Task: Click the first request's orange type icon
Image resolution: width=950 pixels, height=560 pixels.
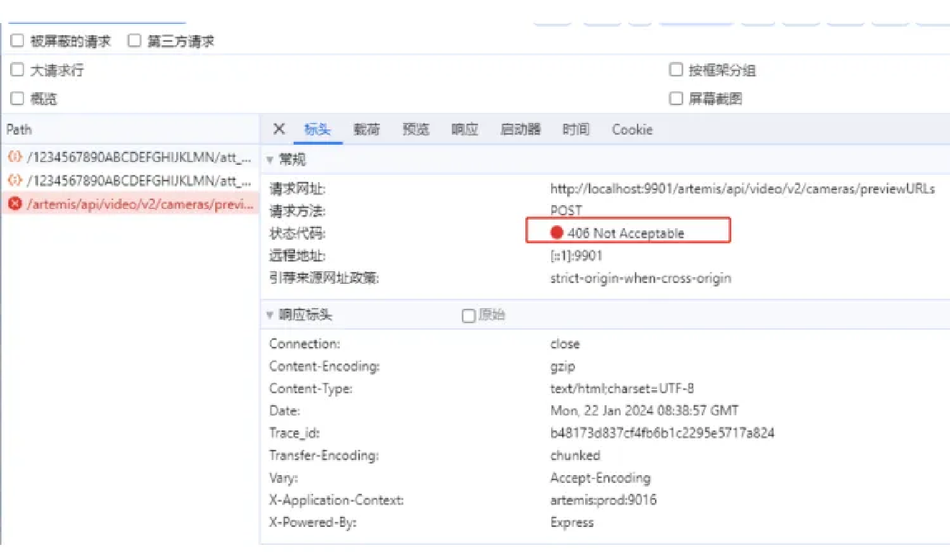Action: pyautogui.click(x=14, y=158)
